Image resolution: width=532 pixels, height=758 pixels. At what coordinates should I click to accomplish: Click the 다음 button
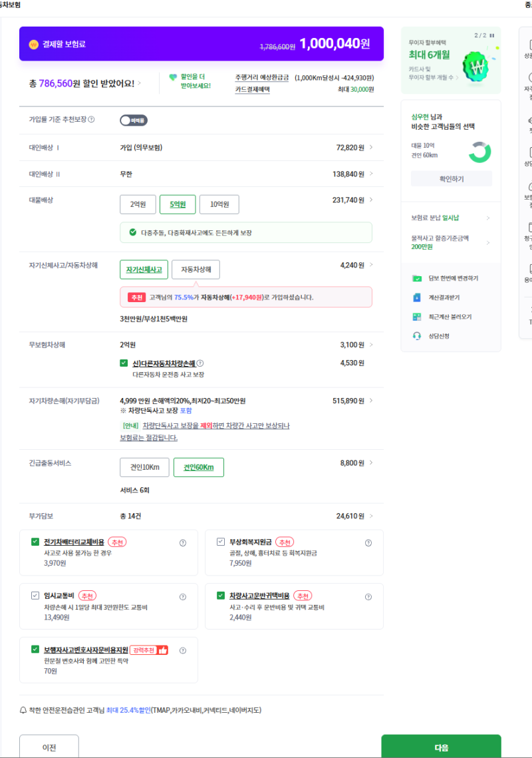pos(441,747)
